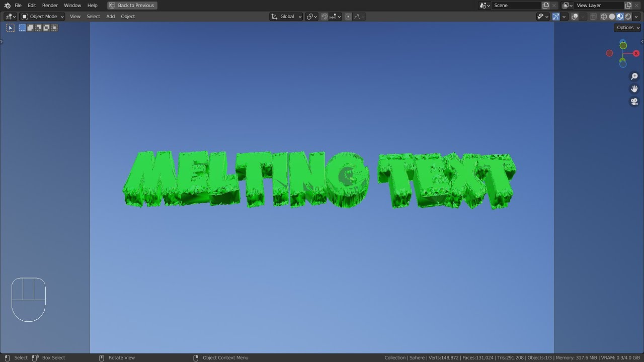Image resolution: width=644 pixels, height=362 pixels.
Task: Switch to Solid viewport shading
Action: [612, 16]
